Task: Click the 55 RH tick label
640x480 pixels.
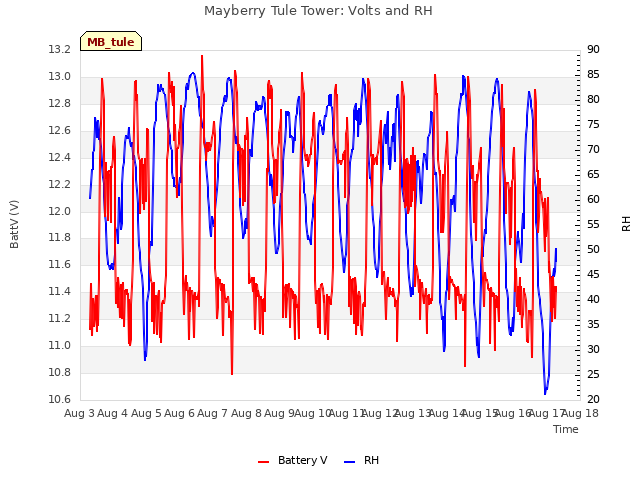Action: point(593,224)
